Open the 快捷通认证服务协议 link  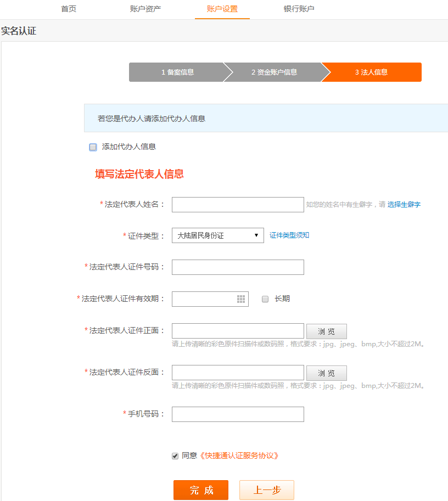pos(239,455)
